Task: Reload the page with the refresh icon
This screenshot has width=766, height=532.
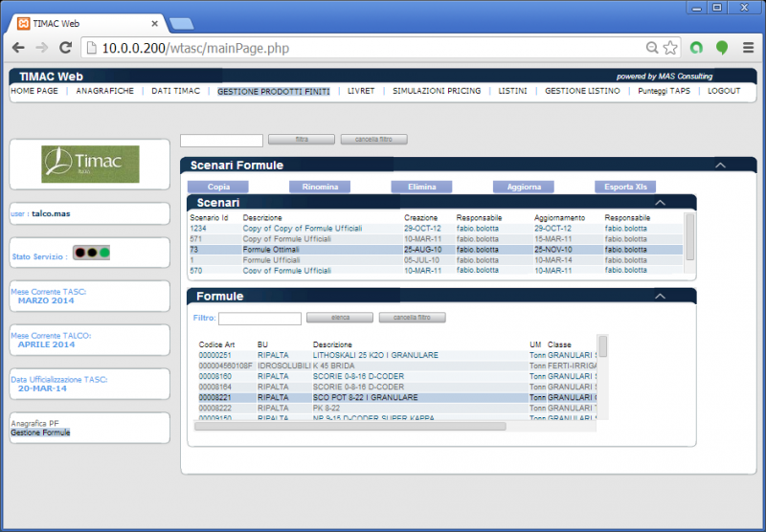Action: coord(65,47)
